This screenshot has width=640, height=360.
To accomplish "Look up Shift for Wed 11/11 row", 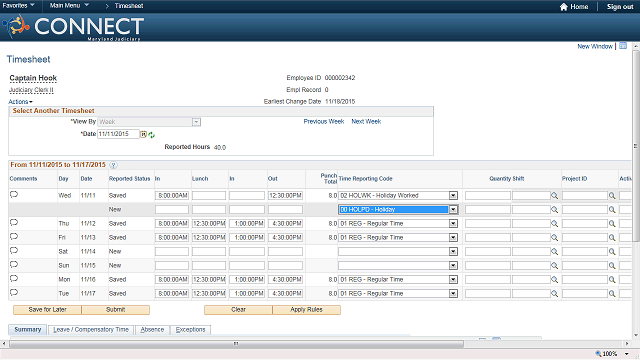I will (554, 196).
